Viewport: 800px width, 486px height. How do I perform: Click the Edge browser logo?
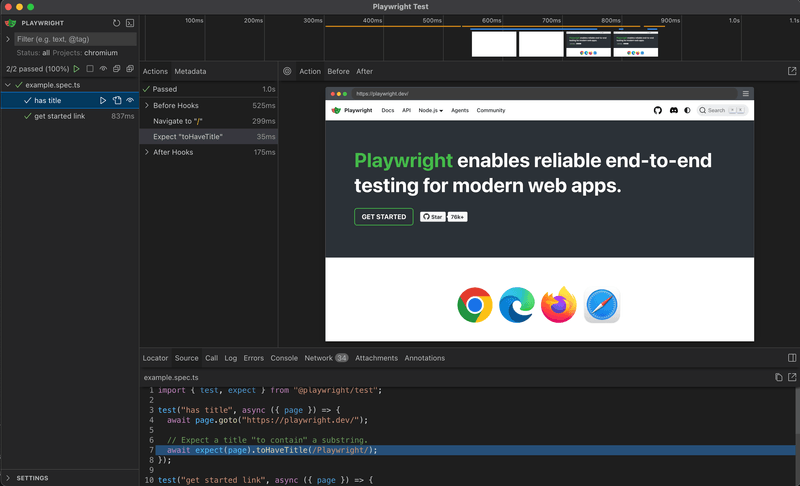tap(517, 305)
